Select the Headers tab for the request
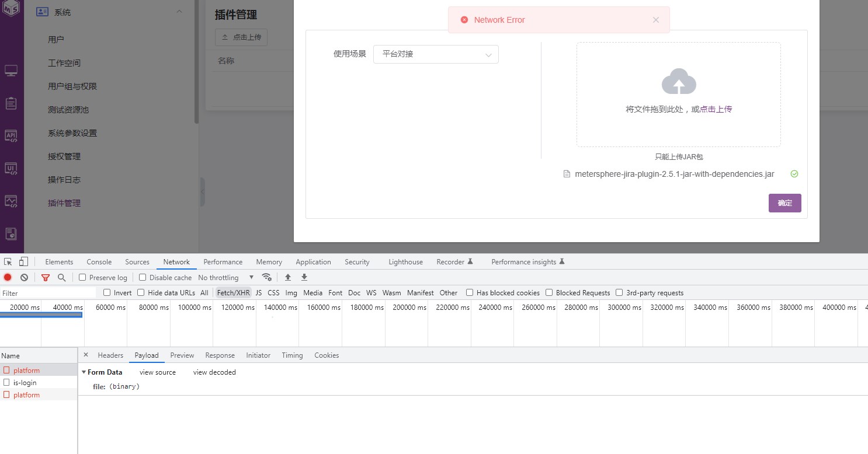The width and height of the screenshot is (868, 454). [x=110, y=355]
